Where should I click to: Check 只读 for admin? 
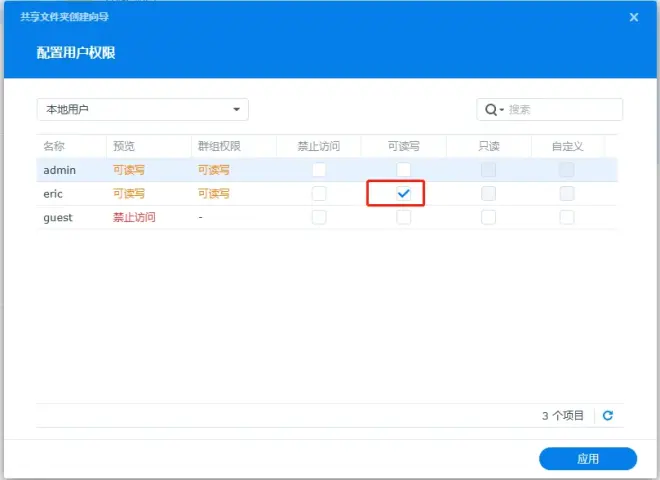point(488,170)
